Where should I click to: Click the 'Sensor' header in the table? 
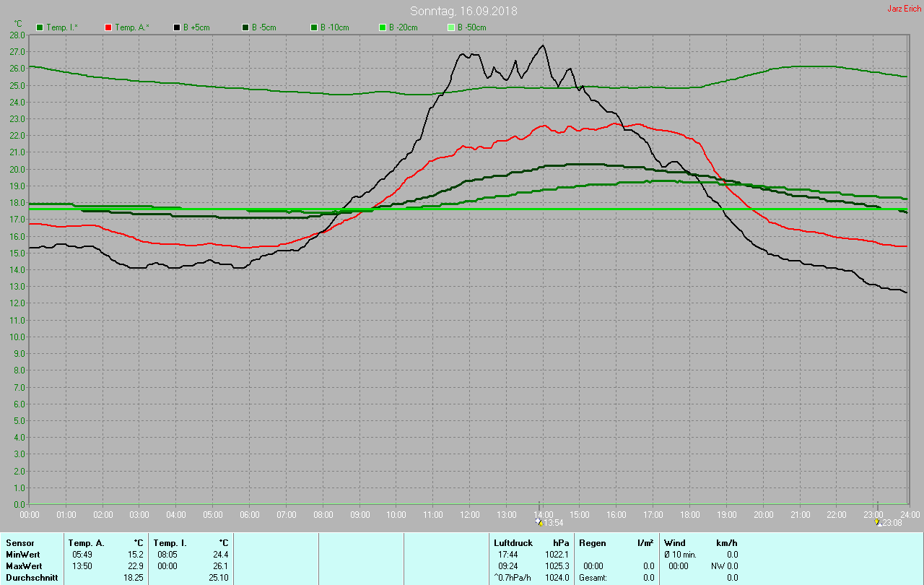(x=20, y=543)
